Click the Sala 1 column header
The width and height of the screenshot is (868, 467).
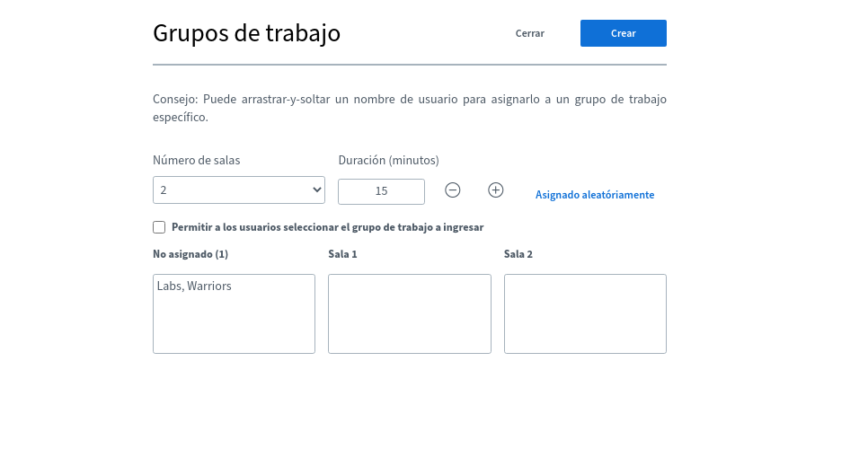click(342, 254)
